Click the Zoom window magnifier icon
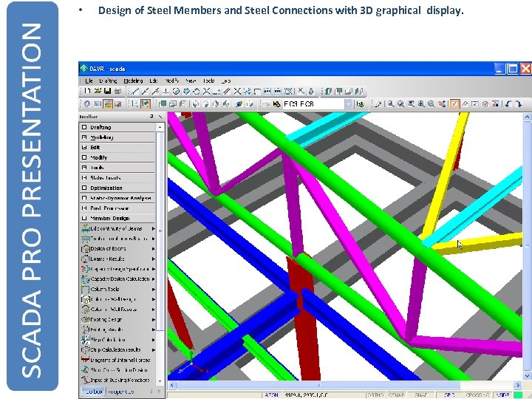This screenshot has height=399, width=532. click(391, 104)
